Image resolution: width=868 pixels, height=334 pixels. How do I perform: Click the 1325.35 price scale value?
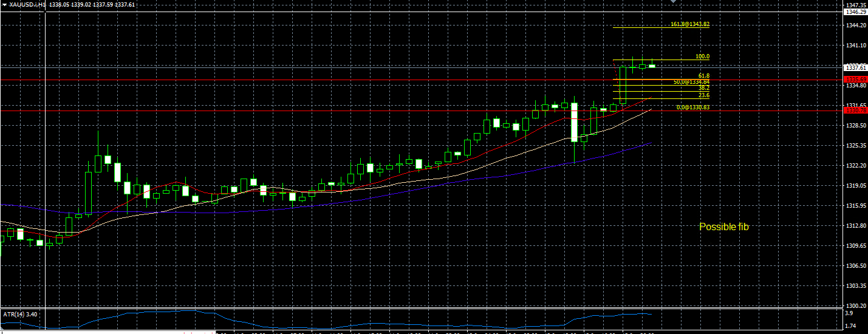coord(855,145)
